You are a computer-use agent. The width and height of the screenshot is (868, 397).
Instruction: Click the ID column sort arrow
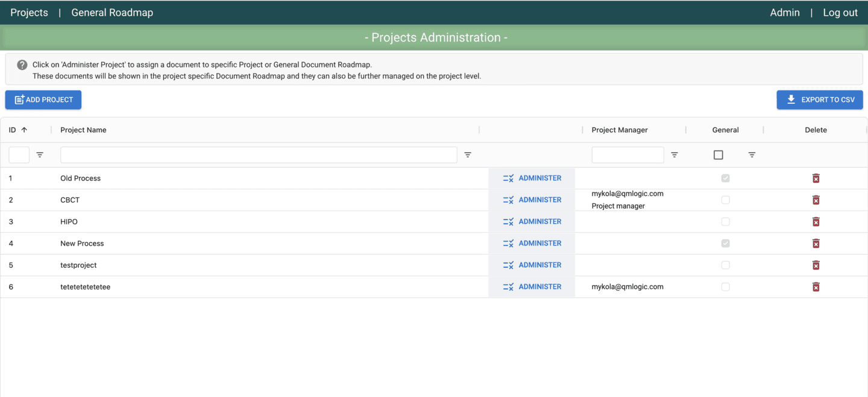tap(24, 130)
